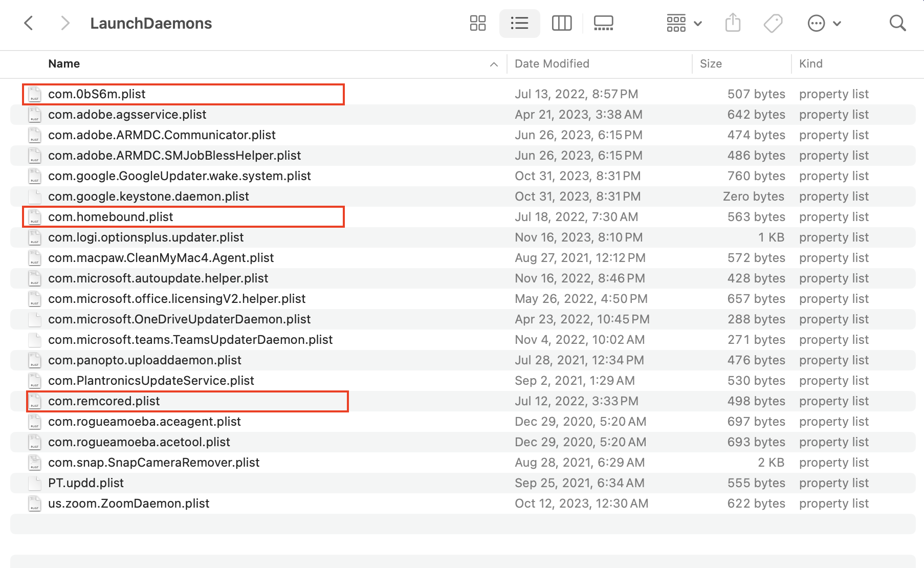This screenshot has height=568, width=924.
Task: Select list view mode
Action: (519, 23)
